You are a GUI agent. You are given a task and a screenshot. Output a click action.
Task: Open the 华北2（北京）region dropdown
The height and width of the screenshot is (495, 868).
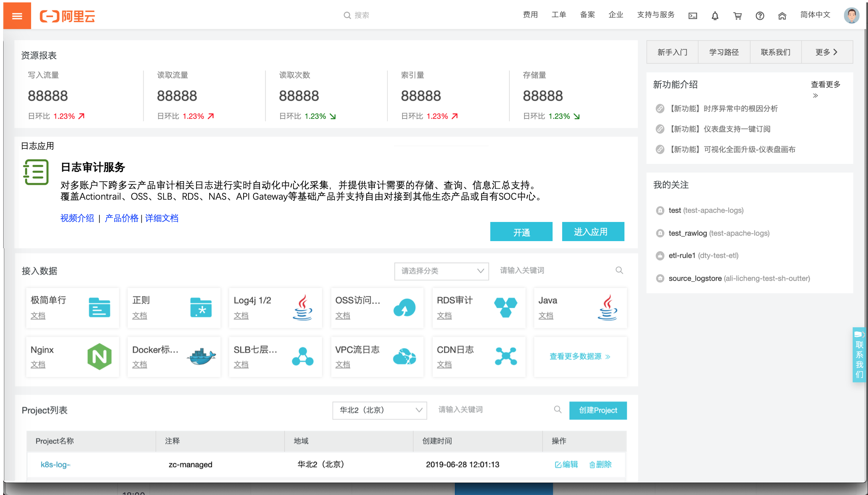tap(380, 410)
